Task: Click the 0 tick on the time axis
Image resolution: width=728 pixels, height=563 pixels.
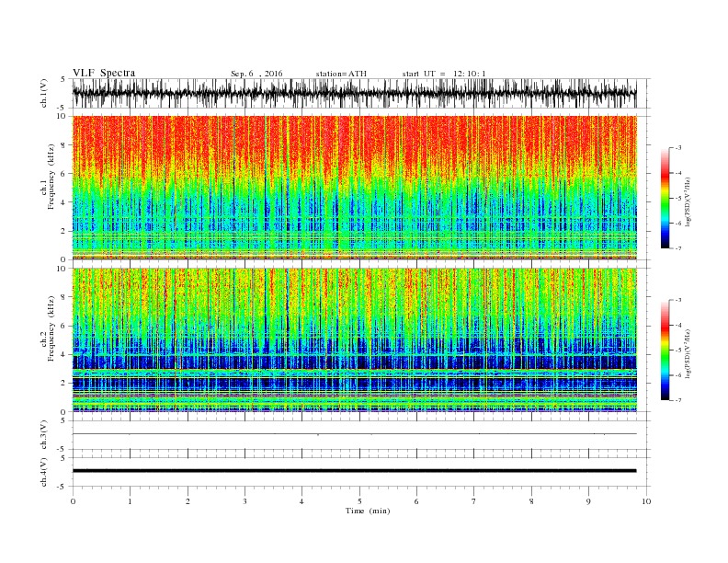Action: pyautogui.click(x=73, y=501)
